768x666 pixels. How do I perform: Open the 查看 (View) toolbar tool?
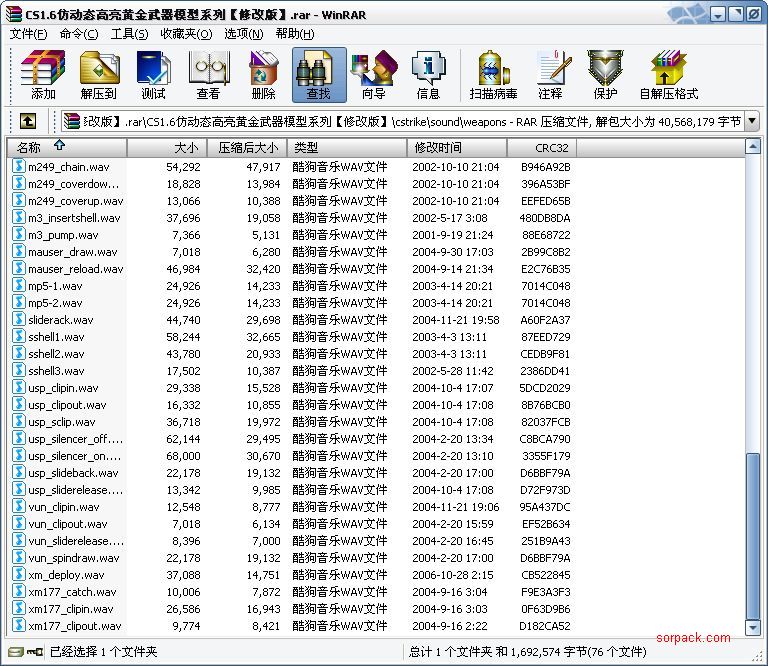tap(208, 75)
